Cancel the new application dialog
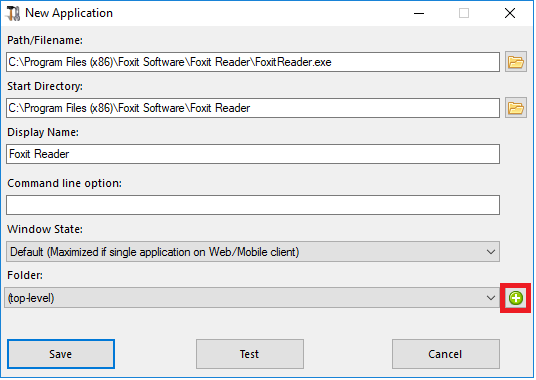Screen dimensions: 536x380 click(446, 354)
